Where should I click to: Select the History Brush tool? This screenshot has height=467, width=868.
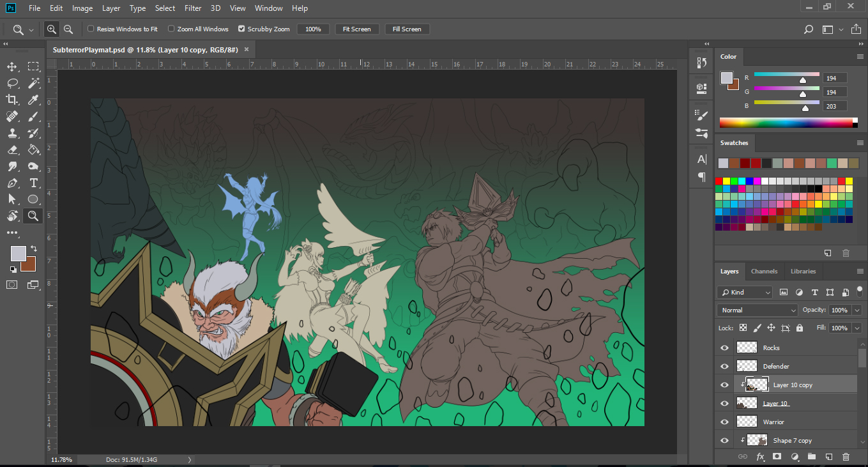33,133
